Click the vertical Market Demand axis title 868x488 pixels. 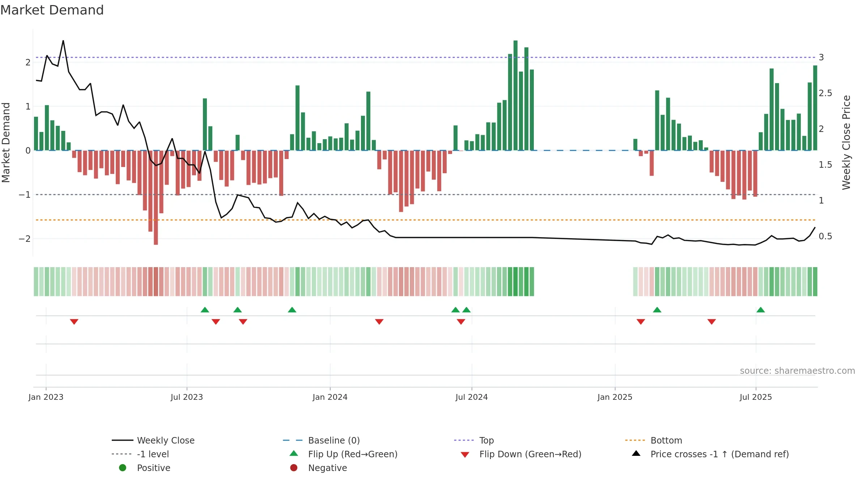pyautogui.click(x=6, y=142)
